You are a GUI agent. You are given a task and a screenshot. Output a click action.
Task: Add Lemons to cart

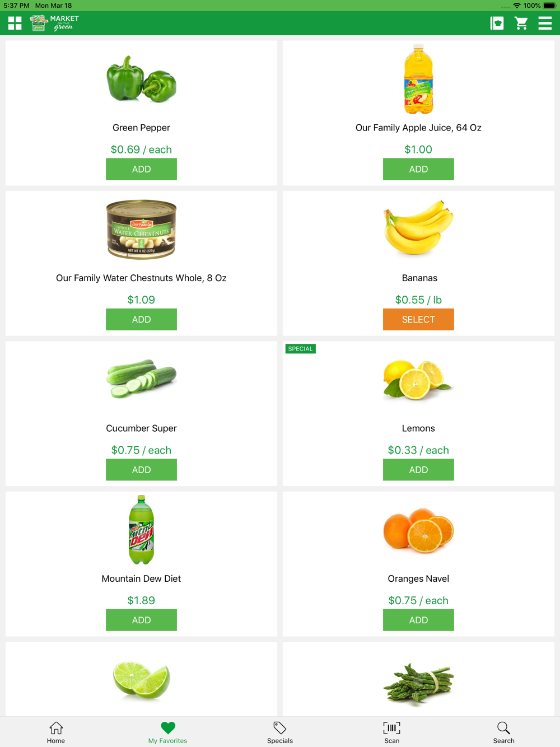418,470
